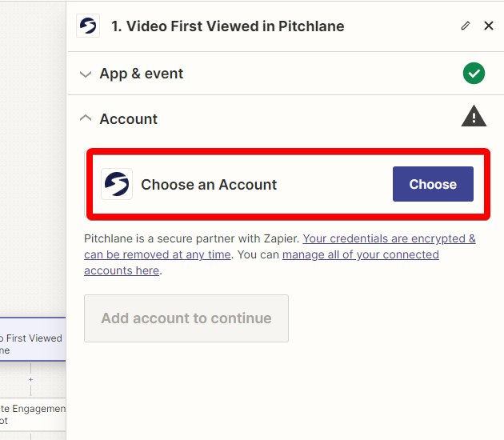Click the Account section heading
Viewport: 504px width, 440px height.
[129, 119]
